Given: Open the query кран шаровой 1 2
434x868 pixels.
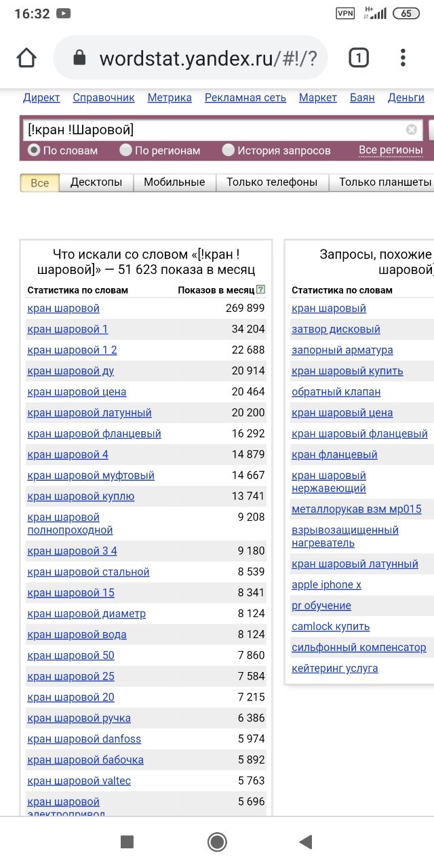Looking at the screenshot, I should pyautogui.click(x=72, y=351).
